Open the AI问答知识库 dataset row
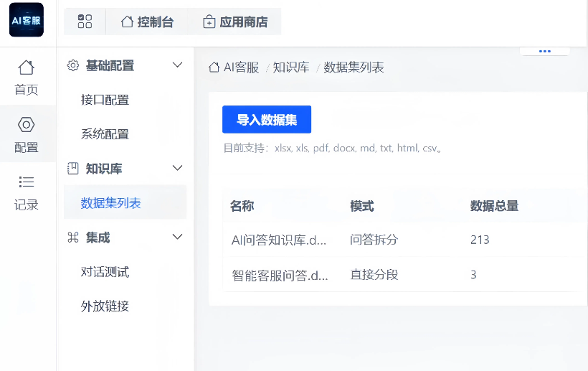588x371 pixels. [279, 240]
